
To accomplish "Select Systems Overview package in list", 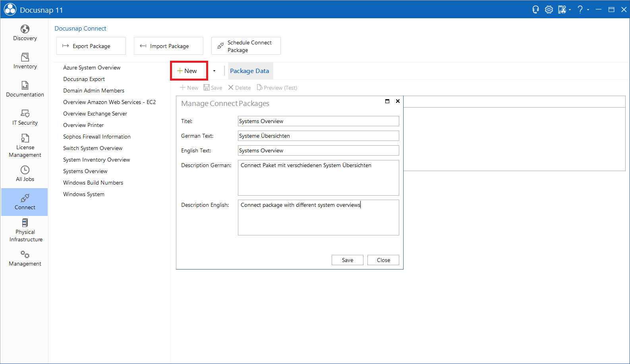I will tap(85, 171).
